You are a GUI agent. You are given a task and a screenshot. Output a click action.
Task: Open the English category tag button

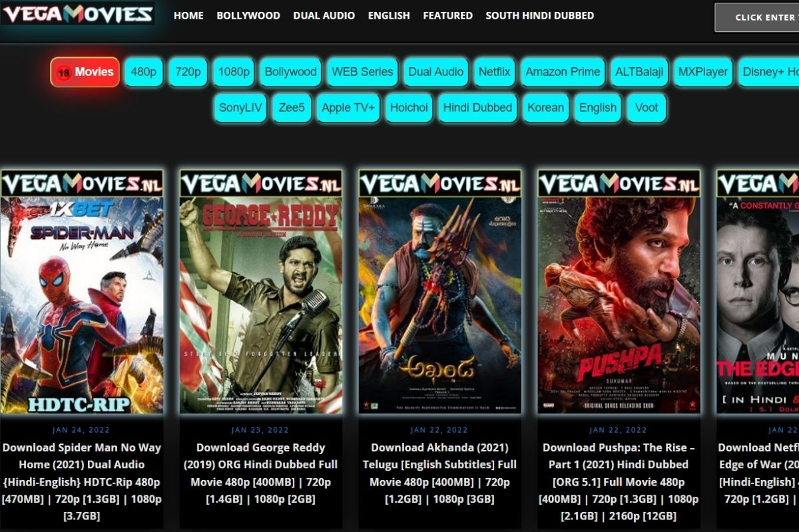point(597,107)
